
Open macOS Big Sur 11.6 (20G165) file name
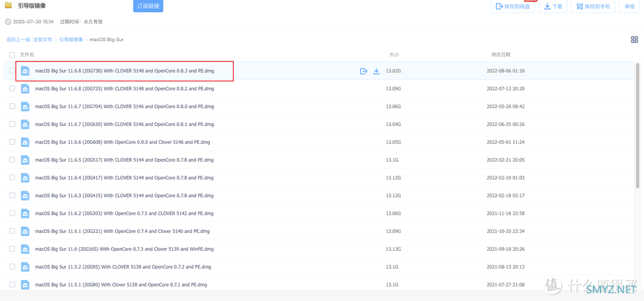pyautogui.click(x=125, y=249)
